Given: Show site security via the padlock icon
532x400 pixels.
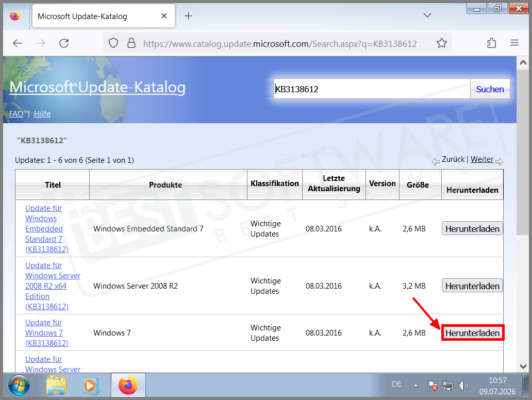Looking at the screenshot, I should pyautogui.click(x=131, y=43).
